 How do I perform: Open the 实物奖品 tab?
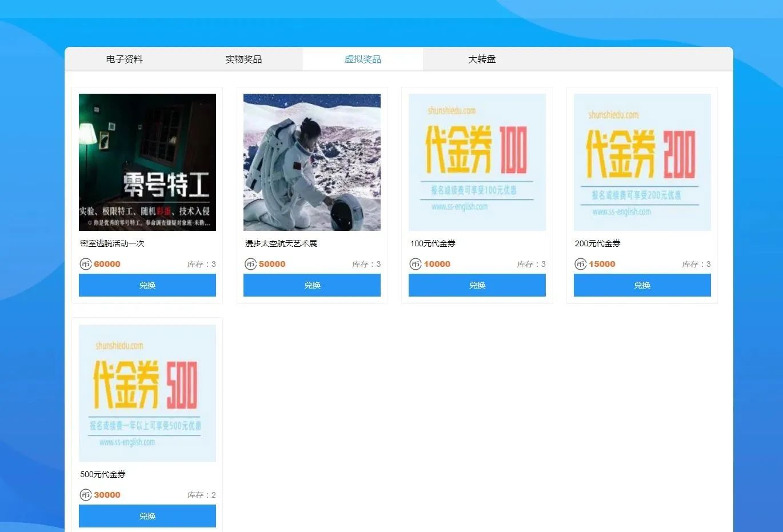tap(243, 59)
